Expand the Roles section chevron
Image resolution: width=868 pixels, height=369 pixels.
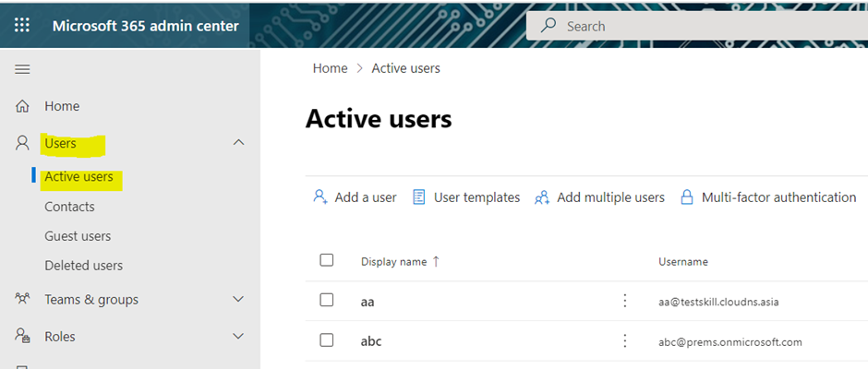(238, 337)
